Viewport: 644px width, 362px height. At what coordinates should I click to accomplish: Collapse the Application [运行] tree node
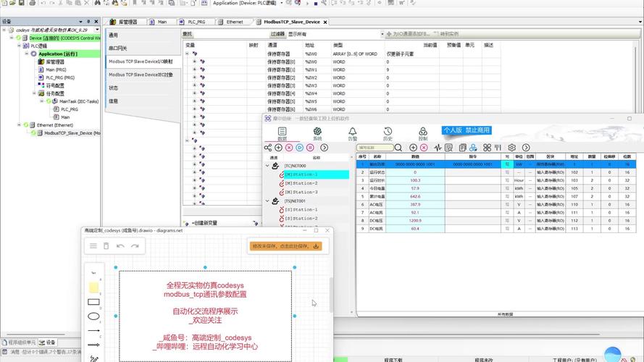27,54
